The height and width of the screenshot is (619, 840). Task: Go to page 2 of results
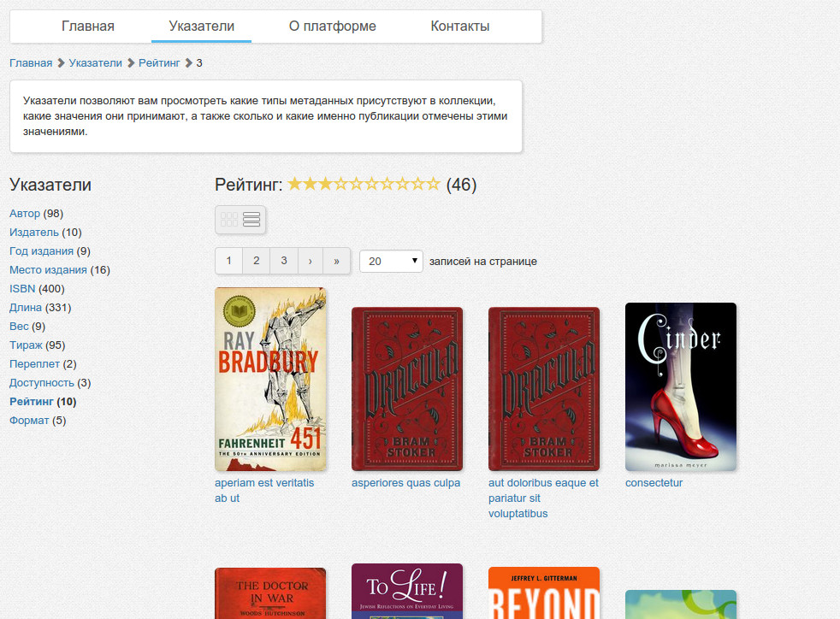pyautogui.click(x=256, y=261)
